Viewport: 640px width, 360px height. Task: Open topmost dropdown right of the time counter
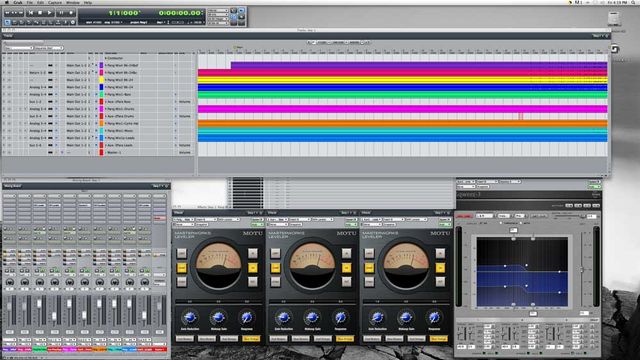(218, 10)
